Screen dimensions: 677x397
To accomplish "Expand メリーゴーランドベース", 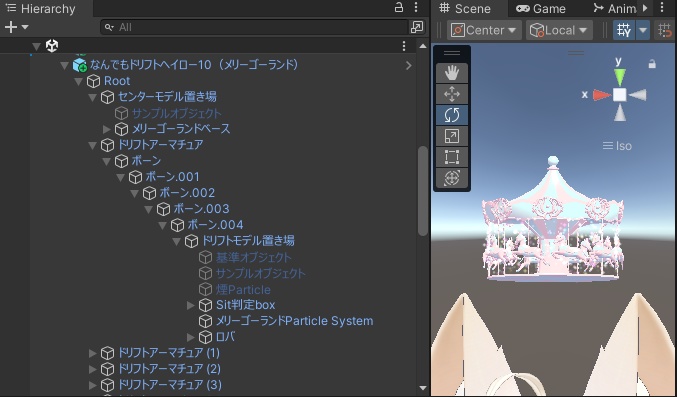I will click(x=107, y=129).
